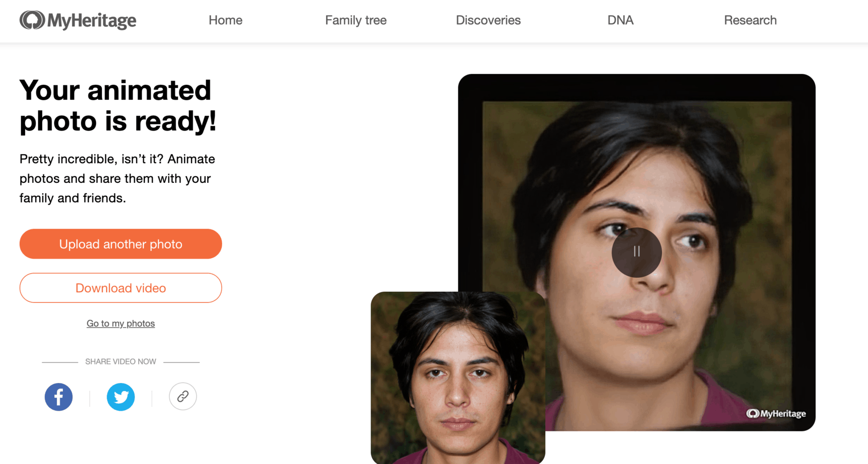The height and width of the screenshot is (464, 868).
Task: Navigate to the DNA section
Action: point(620,21)
